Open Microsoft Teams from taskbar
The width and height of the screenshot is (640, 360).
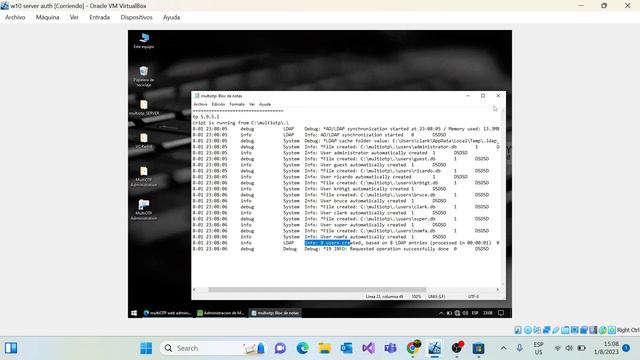click(390, 348)
